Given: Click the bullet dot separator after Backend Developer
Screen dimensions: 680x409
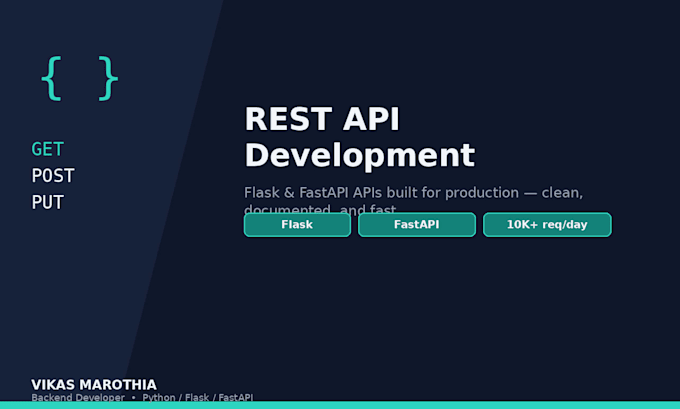Looking at the screenshot, I should (x=134, y=397).
